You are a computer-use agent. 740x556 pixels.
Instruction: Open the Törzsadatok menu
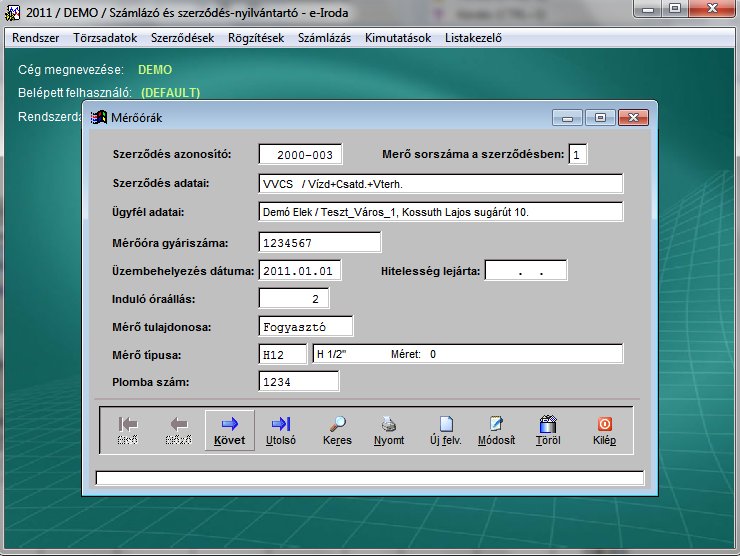[104, 38]
